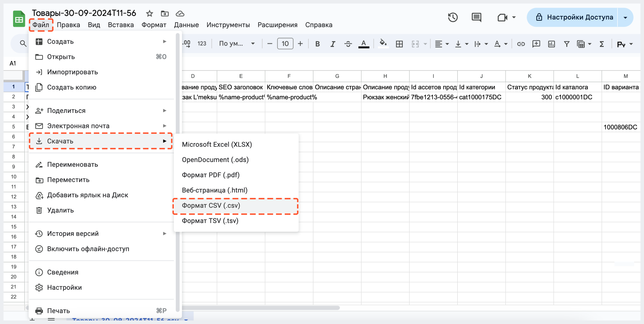Image resolution: width=644 pixels, height=324 pixels.
Task: Open horizontal align dropdown
Action: click(x=442, y=44)
